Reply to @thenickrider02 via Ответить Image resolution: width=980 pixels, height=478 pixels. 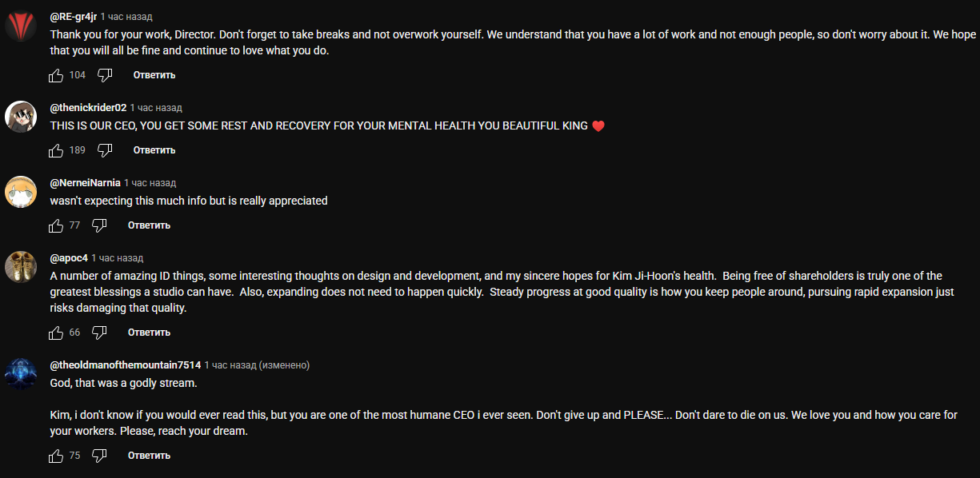(154, 150)
